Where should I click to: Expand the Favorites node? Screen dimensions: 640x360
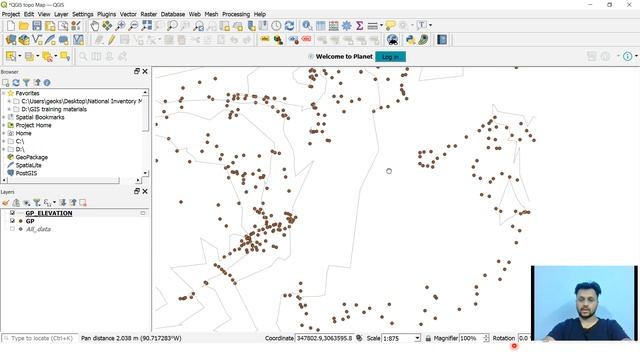(x=4, y=93)
